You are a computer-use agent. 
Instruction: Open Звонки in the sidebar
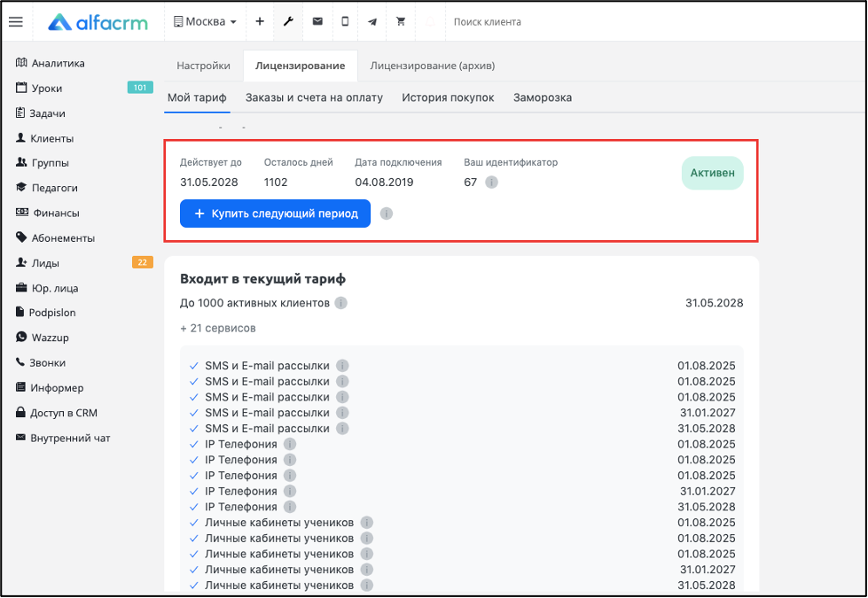point(48,363)
